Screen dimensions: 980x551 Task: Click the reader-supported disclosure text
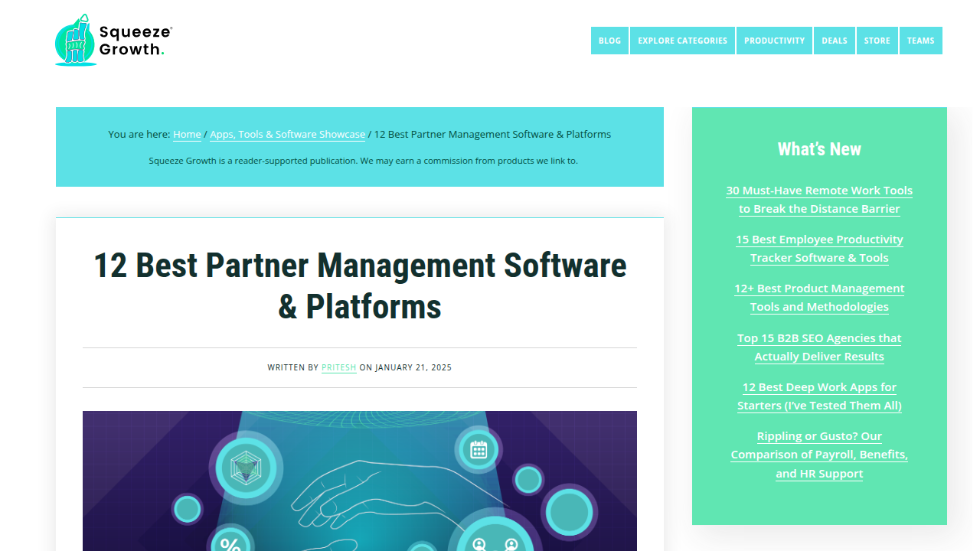[x=363, y=161]
